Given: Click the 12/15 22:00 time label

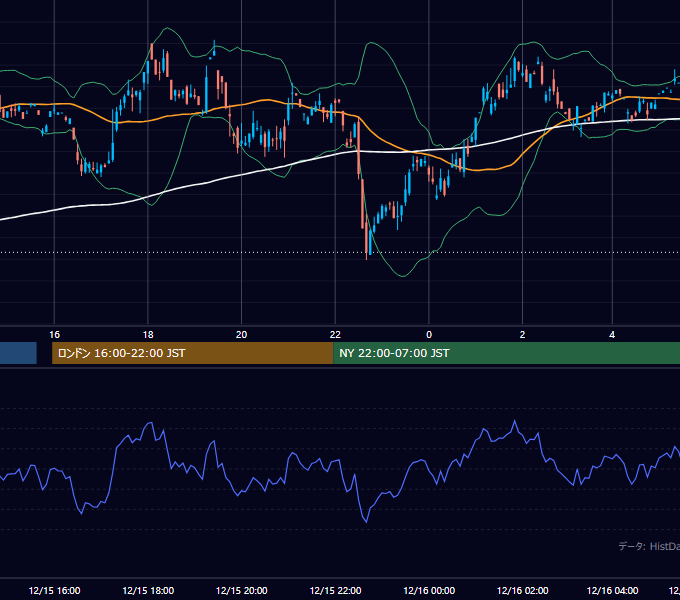Looking at the screenshot, I should pyautogui.click(x=335, y=590).
